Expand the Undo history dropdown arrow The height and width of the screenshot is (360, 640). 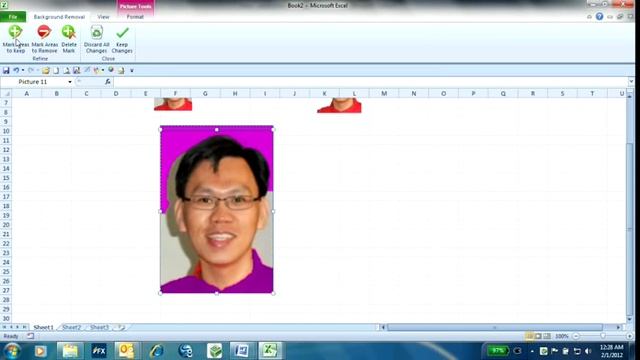click(22, 71)
